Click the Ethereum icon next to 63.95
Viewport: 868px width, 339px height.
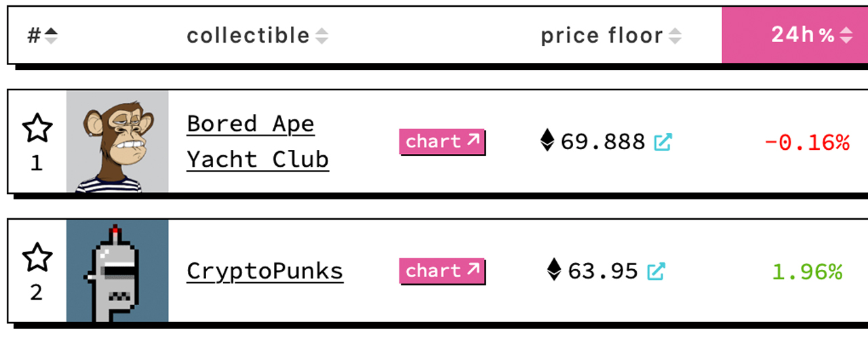[555, 270]
